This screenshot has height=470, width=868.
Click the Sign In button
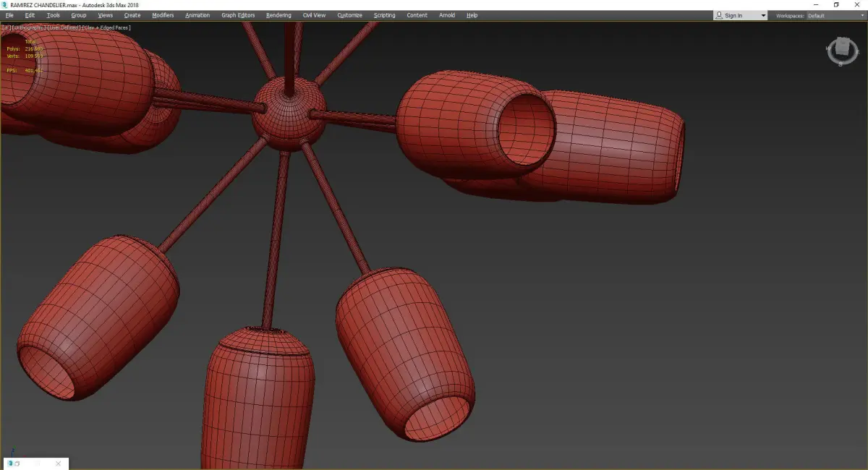click(x=735, y=15)
